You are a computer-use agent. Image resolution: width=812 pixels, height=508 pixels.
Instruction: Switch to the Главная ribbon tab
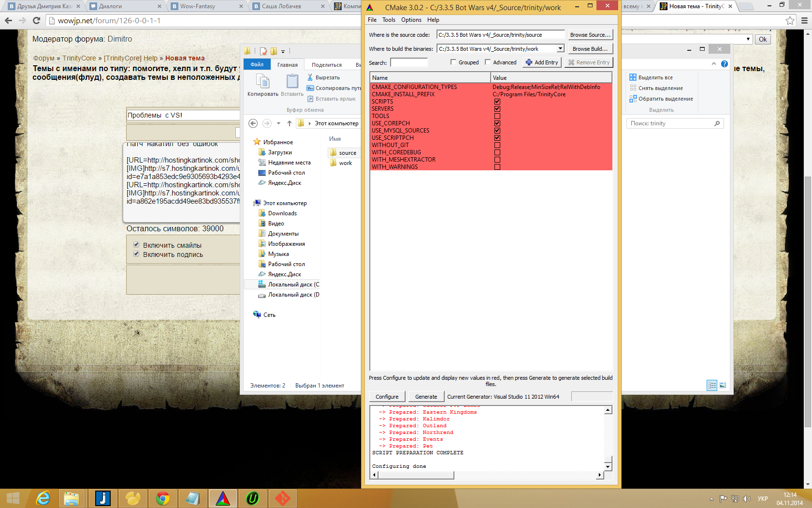(x=288, y=65)
